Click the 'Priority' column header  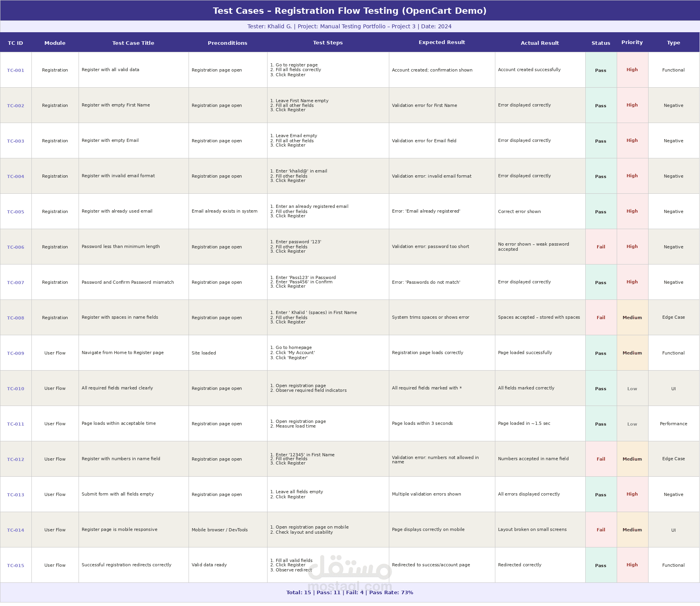tap(632, 42)
